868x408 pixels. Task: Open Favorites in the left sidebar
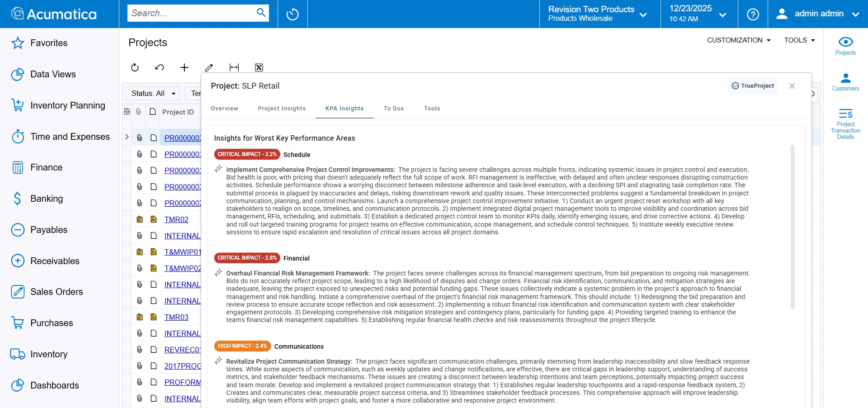tap(49, 43)
